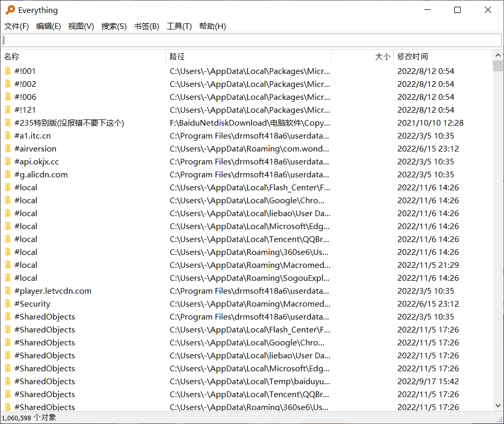Click the scrollbar down arrow

coord(498,406)
